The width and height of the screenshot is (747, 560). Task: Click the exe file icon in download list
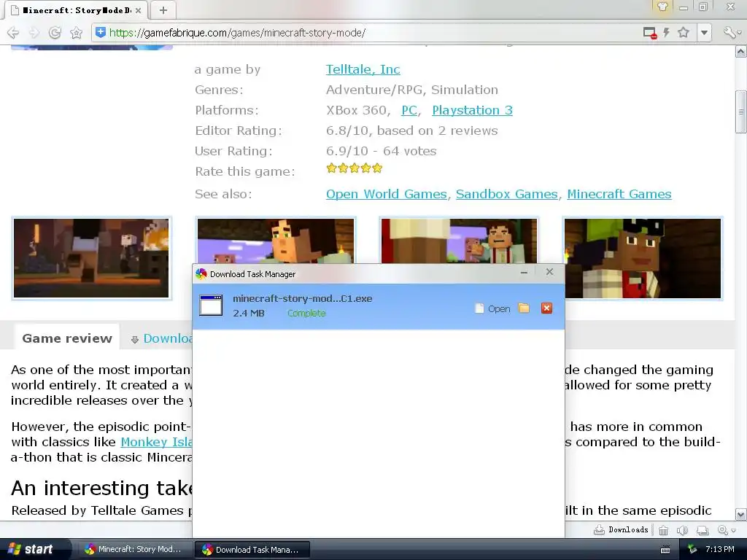211,306
